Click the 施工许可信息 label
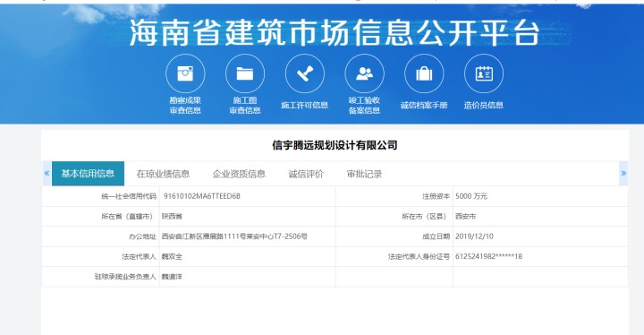 coord(305,106)
